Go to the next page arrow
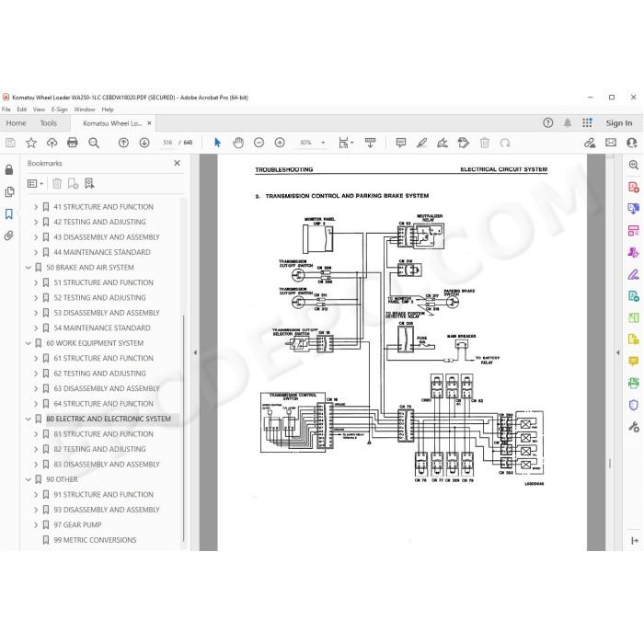644x644 pixels. pyautogui.click(x=144, y=143)
